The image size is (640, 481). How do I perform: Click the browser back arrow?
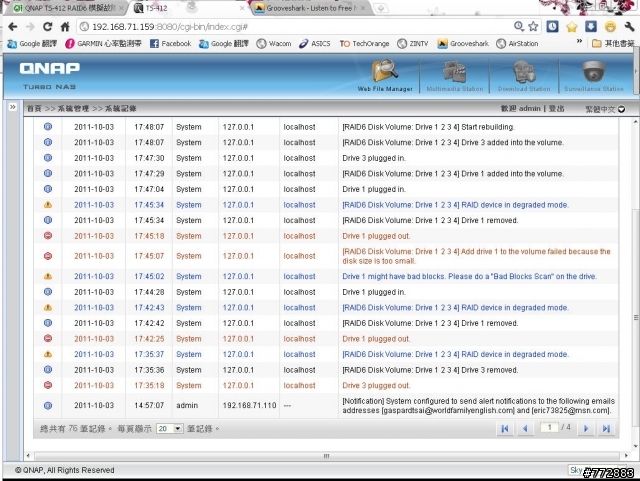click(x=13, y=27)
